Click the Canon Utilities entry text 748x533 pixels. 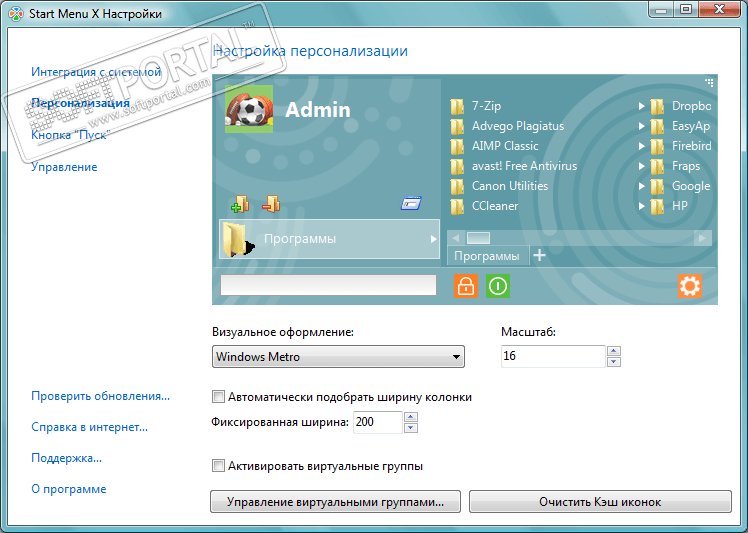(510, 186)
